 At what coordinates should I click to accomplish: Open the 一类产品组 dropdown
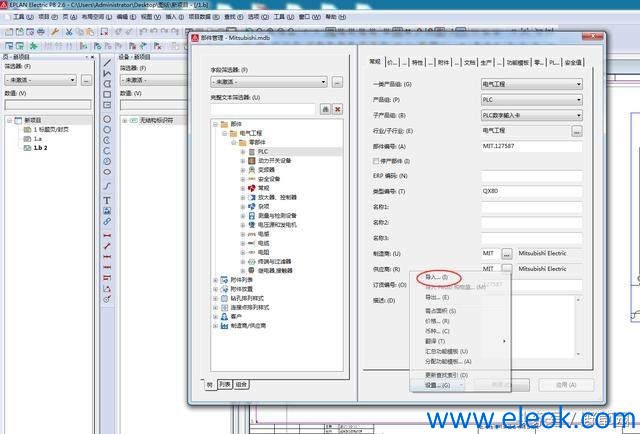coord(578,84)
